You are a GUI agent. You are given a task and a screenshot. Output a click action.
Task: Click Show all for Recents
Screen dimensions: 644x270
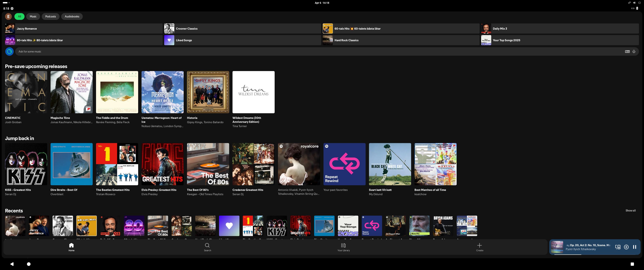630,211
